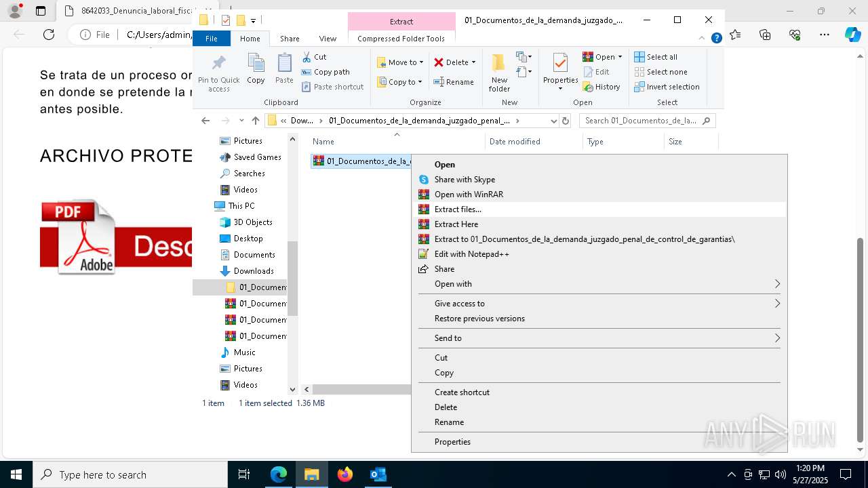Sort by the Size column
The height and width of the screenshot is (488, 868).
coord(691,142)
